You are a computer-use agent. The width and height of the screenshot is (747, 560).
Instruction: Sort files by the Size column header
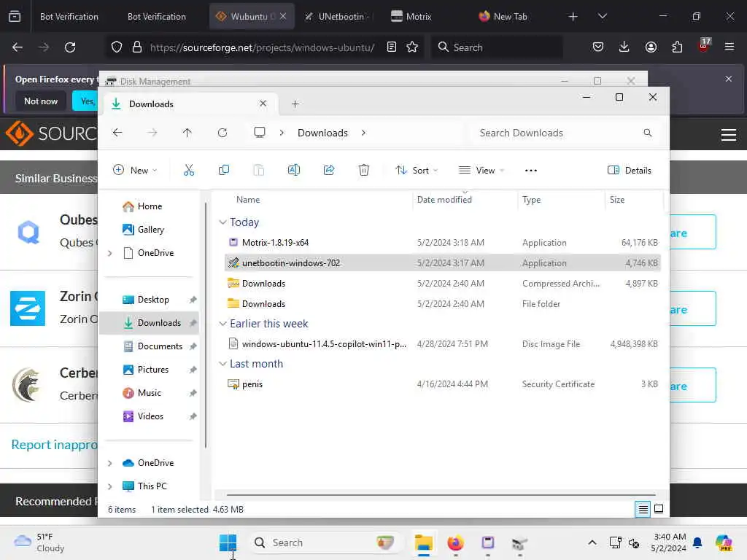click(x=617, y=200)
